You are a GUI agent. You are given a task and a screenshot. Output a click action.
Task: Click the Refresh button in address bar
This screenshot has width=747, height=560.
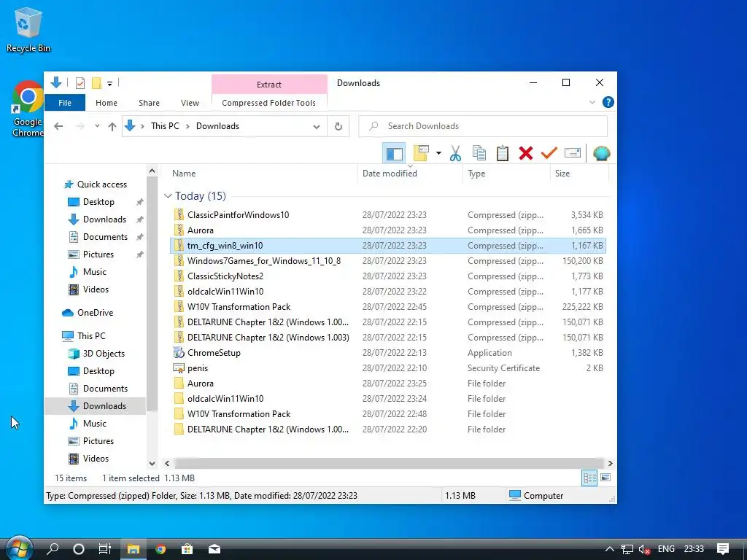click(x=338, y=126)
